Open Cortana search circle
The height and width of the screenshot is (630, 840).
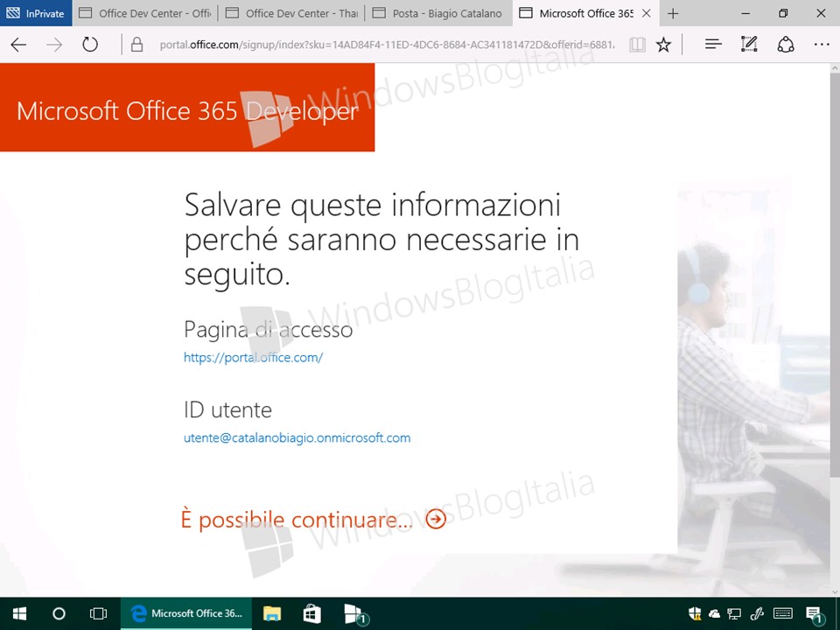point(59,613)
